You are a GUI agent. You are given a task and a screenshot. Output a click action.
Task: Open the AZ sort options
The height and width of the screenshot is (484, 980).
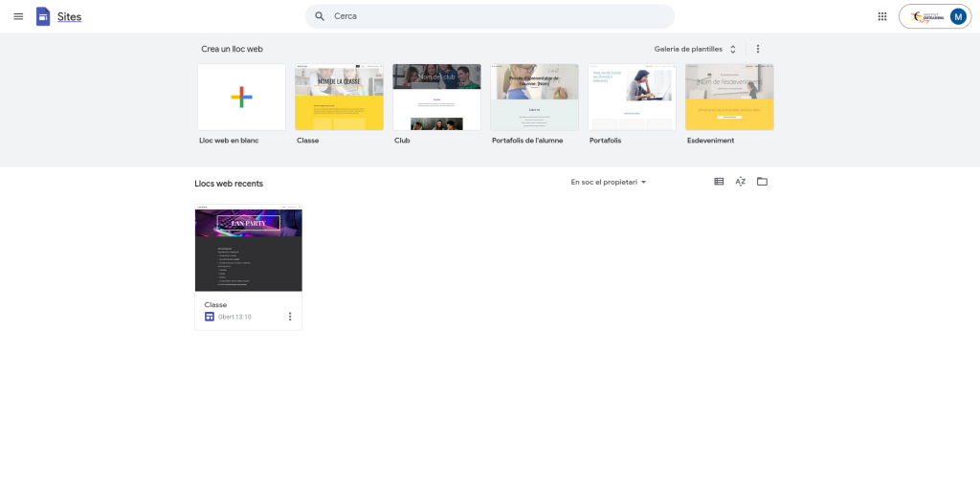point(740,182)
